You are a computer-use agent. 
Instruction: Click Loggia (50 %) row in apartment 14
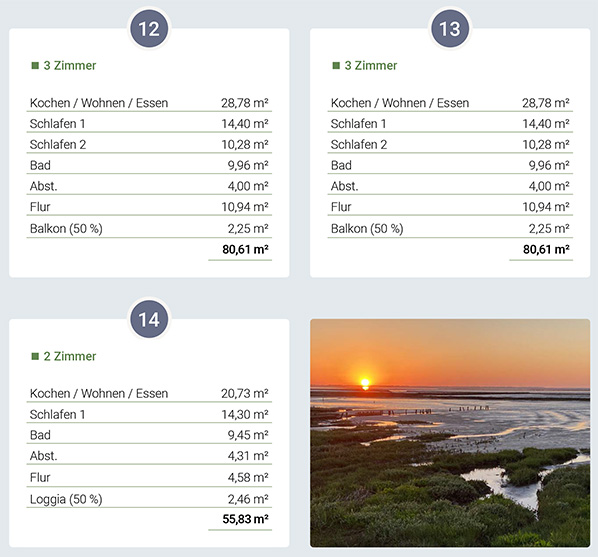(x=149, y=499)
